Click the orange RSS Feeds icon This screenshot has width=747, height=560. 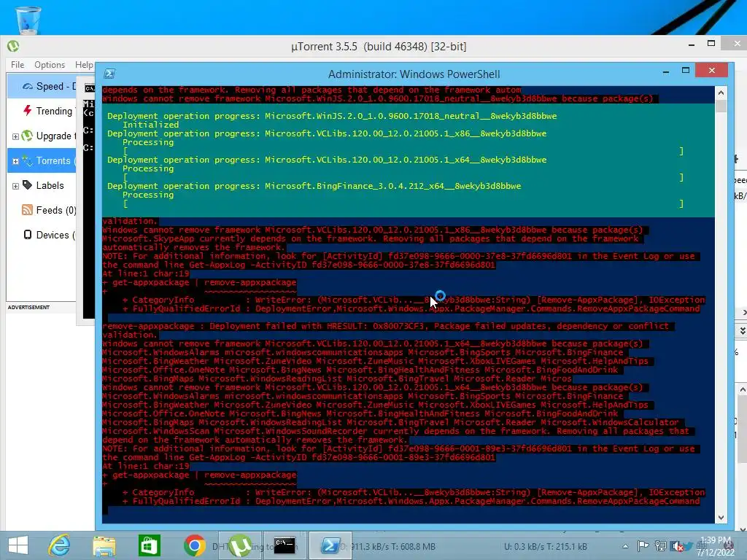27,210
